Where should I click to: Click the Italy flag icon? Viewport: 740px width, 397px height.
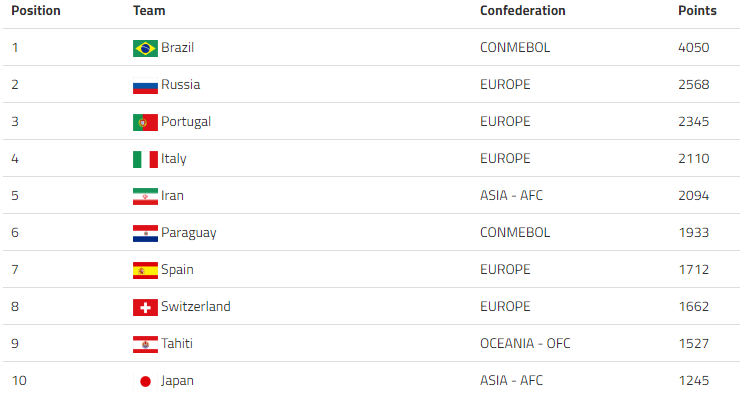(145, 159)
